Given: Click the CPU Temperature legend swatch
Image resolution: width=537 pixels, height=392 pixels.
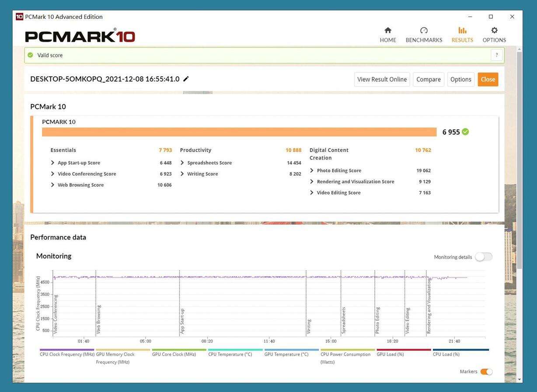Looking at the screenshot, I should click(235, 350).
